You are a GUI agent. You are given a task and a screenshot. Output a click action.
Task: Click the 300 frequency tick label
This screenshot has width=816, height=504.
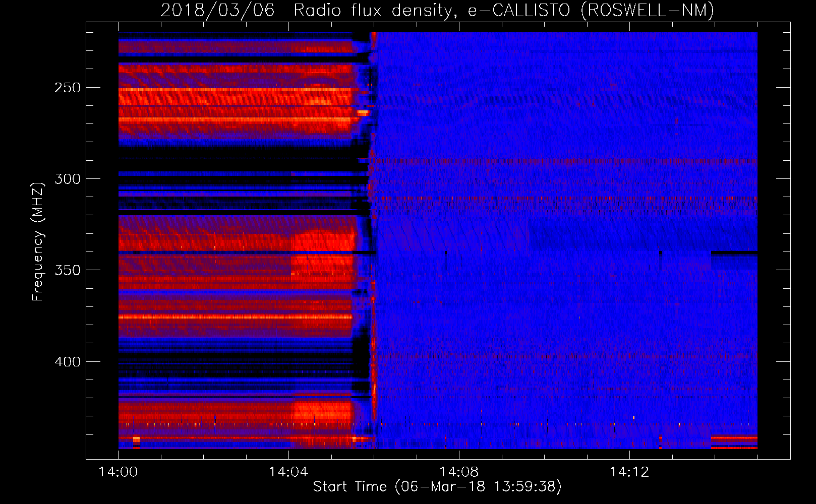[68, 179]
